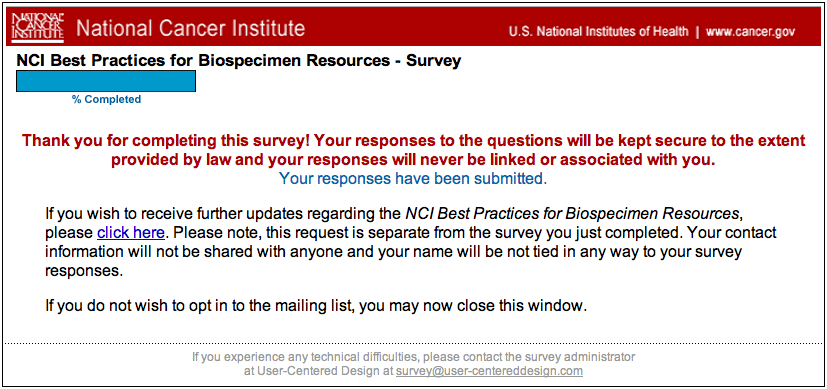Open the U.S. National Institutes of Health link
The image size is (827, 389).
(599, 32)
